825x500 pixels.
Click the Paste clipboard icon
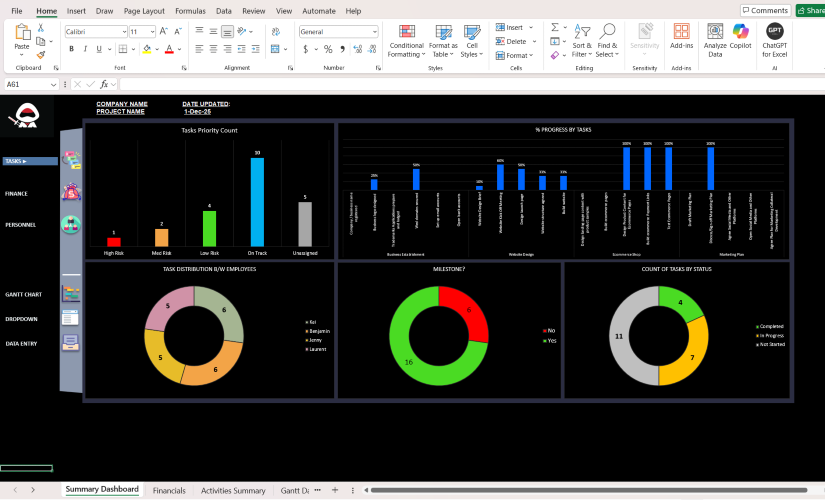[22, 33]
